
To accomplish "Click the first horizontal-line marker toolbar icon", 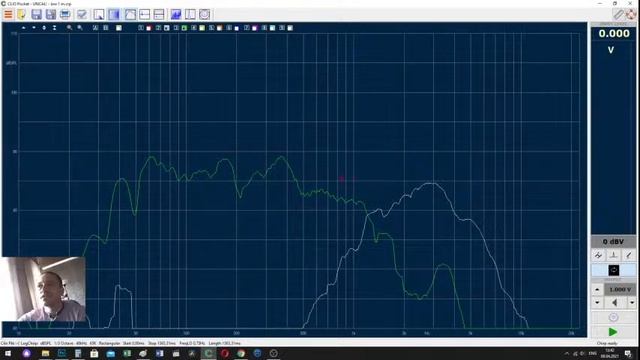I will pos(144,15).
